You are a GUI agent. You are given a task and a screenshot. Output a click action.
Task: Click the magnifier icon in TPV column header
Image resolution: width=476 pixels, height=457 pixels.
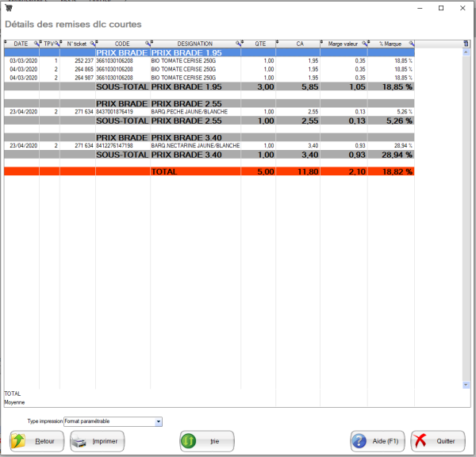coord(56,44)
